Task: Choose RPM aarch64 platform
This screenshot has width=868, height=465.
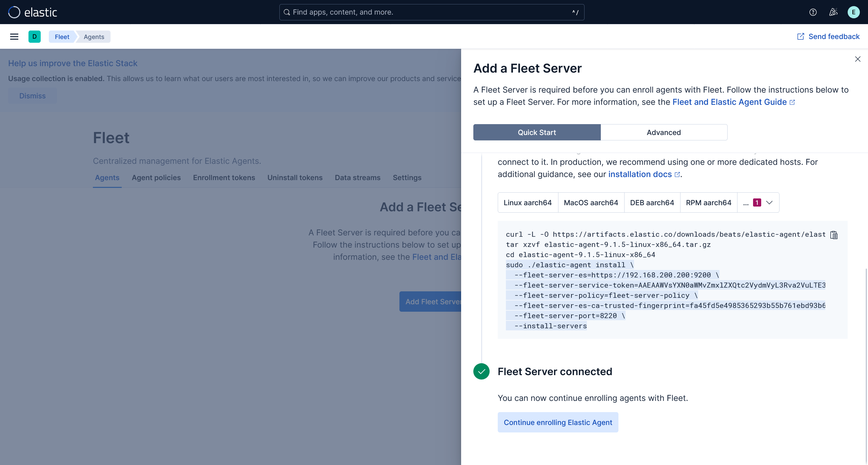Action: coord(708,202)
